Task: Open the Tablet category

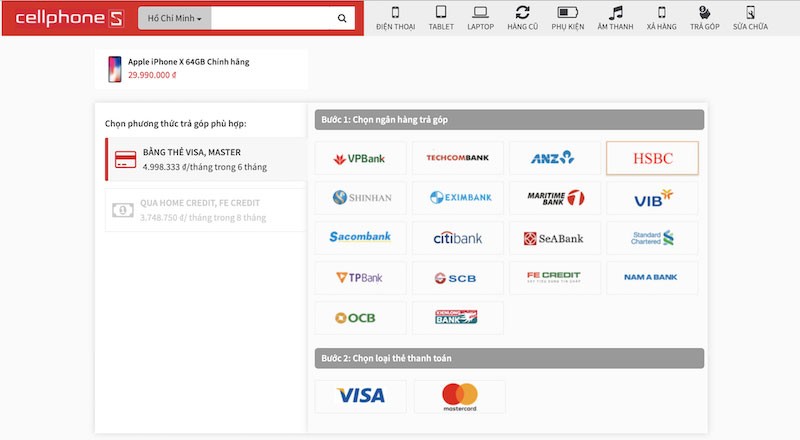Action: coord(441,18)
